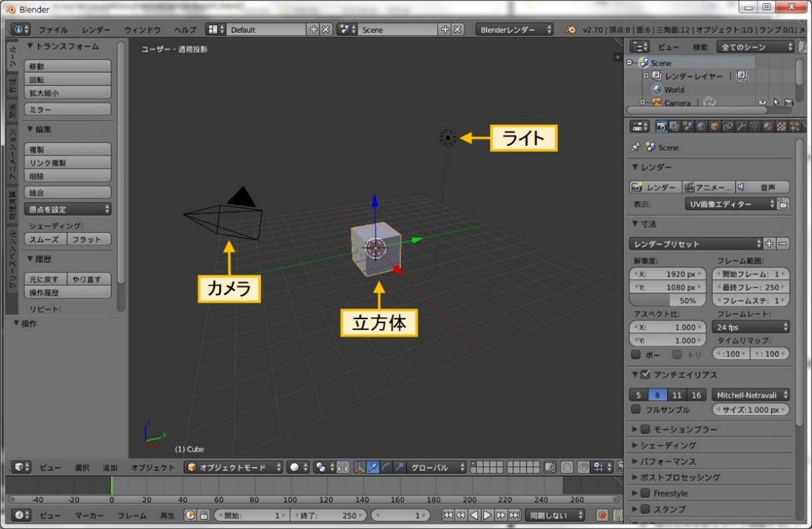Open the 24 fps frame rate dropdown

pos(751,327)
